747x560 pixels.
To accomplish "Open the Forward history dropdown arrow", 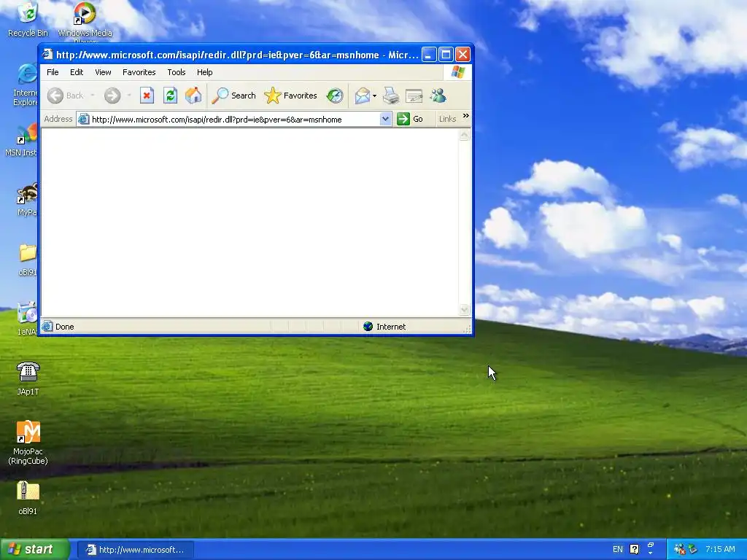I will pos(129,96).
